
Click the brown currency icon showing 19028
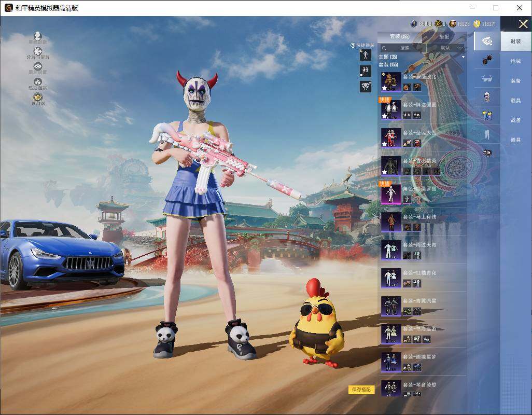pyautogui.click(x=453, y=23)
